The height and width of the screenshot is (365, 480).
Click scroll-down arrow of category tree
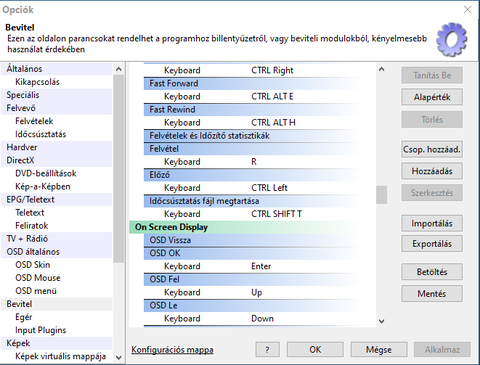click(x=119, y=357)
